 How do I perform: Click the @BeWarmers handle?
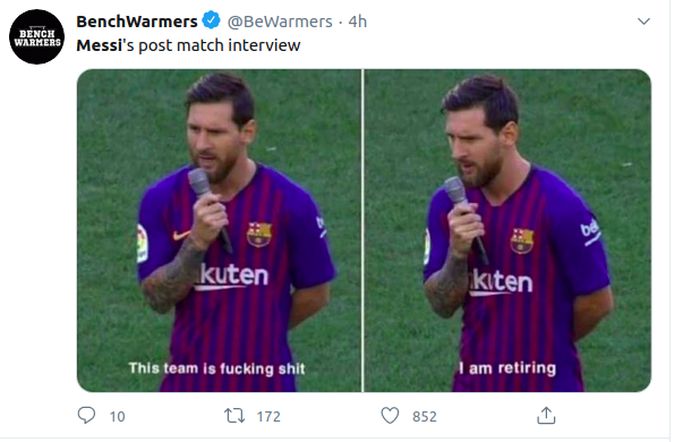point(279,21)
